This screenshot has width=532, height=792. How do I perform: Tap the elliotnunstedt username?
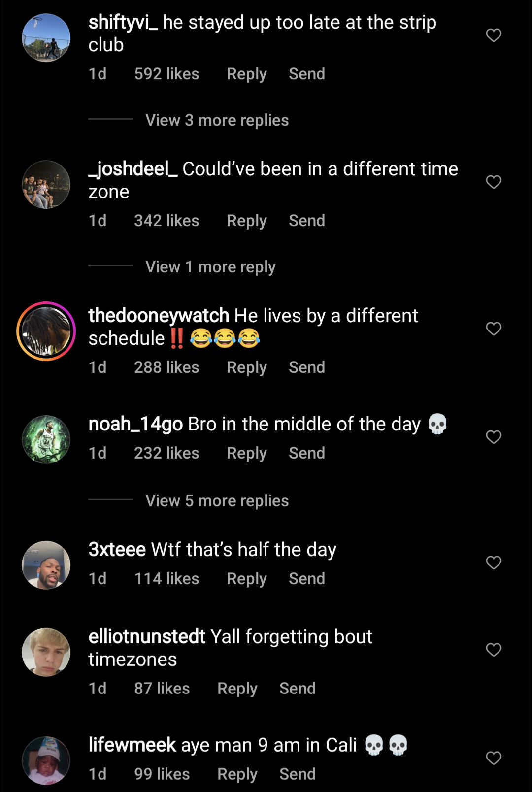pos(146,637)
